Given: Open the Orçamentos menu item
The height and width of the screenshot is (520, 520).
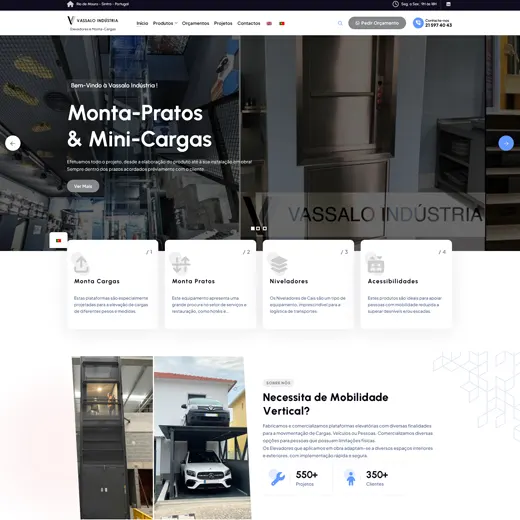Looking at the screenshot, I should coord(195,23).
